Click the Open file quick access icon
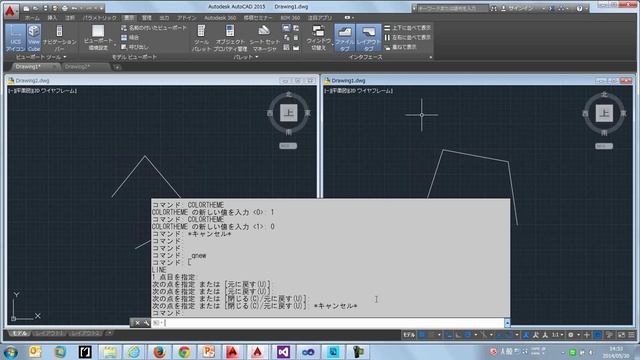This screenshot has height=360, width=640. pos(36,8)
